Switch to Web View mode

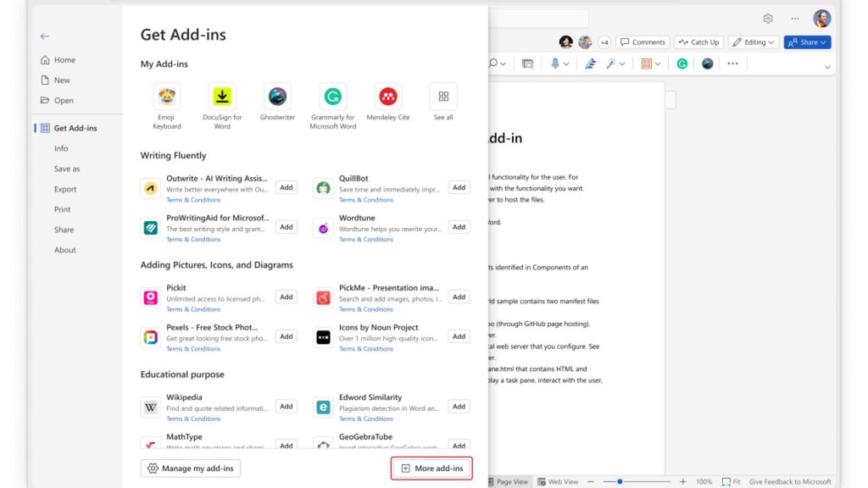[x=559, y=480]
